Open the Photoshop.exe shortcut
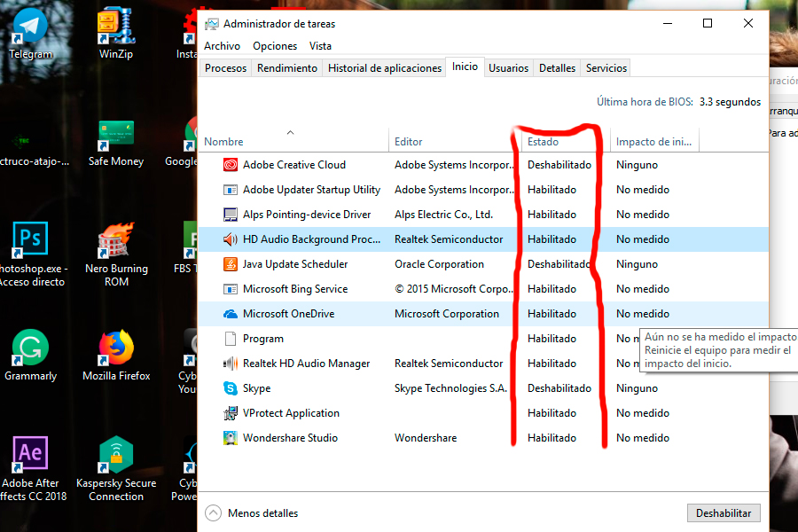798x532 pixels. pyautogui.click(x=29, y=239)
